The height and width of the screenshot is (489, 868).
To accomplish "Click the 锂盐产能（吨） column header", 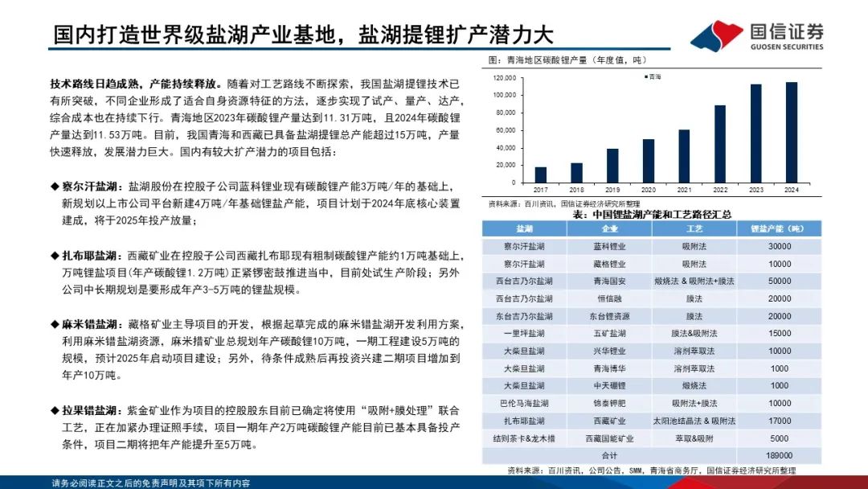I will pyautogui.click(x=779, y=228).
